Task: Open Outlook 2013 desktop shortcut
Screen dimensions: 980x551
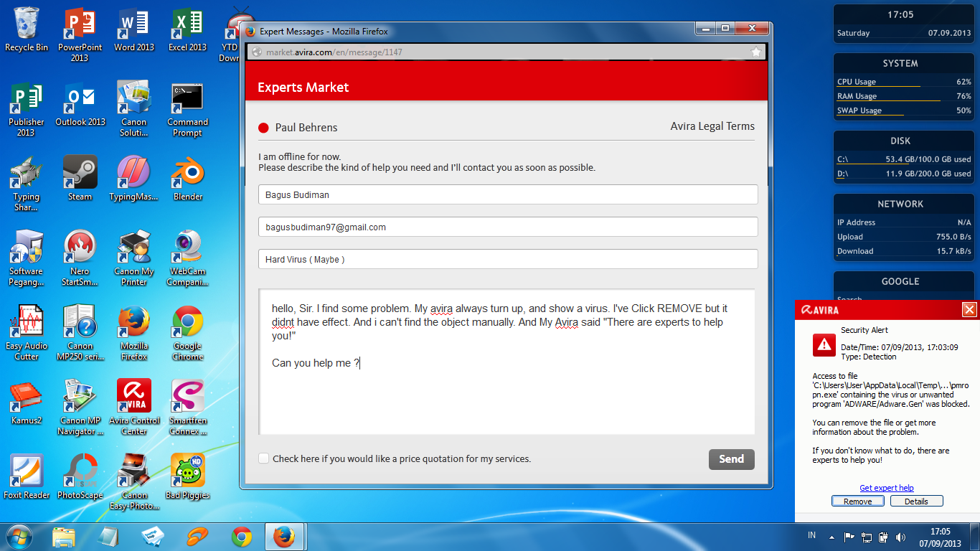Action: tap(80, 105)
